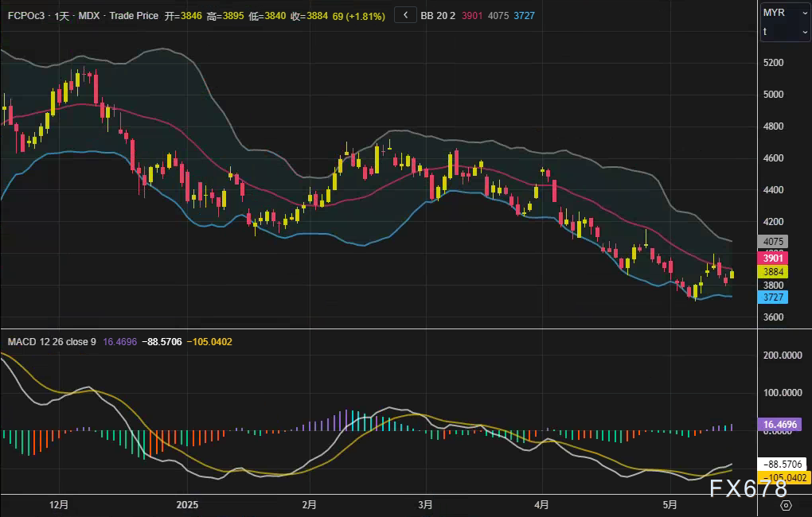812x517 pixels.
Task: Click the 2025 label on the time axis
Action: [187, 505]
